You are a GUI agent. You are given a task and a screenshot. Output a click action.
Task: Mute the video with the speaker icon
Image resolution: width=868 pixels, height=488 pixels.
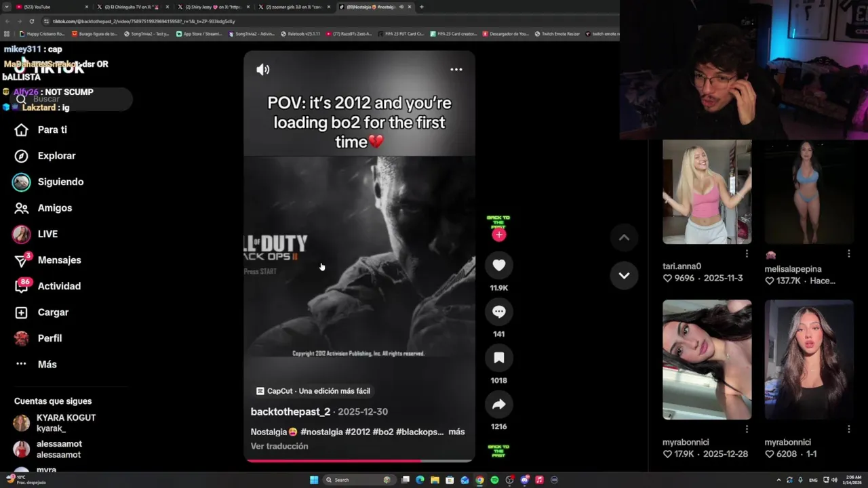point(262,69)
